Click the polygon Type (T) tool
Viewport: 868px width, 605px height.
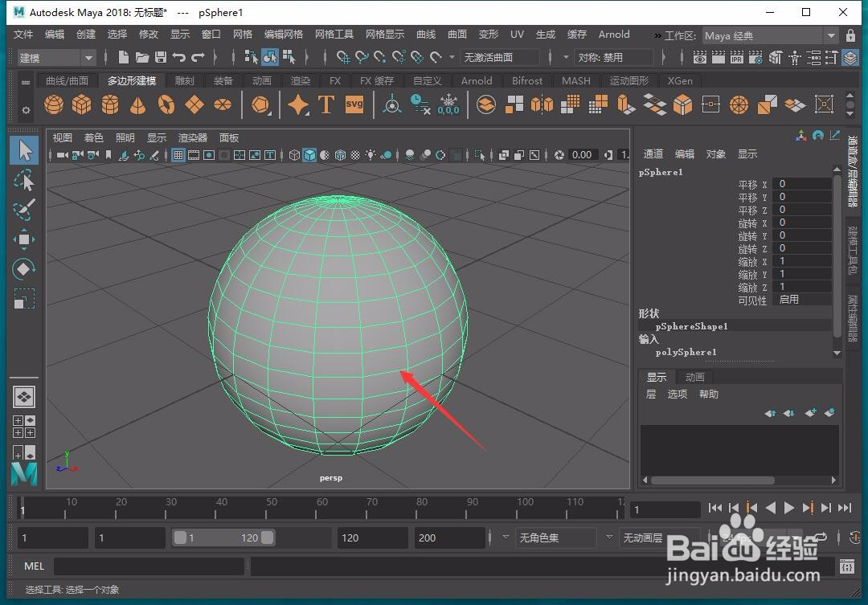click(326, 104)
